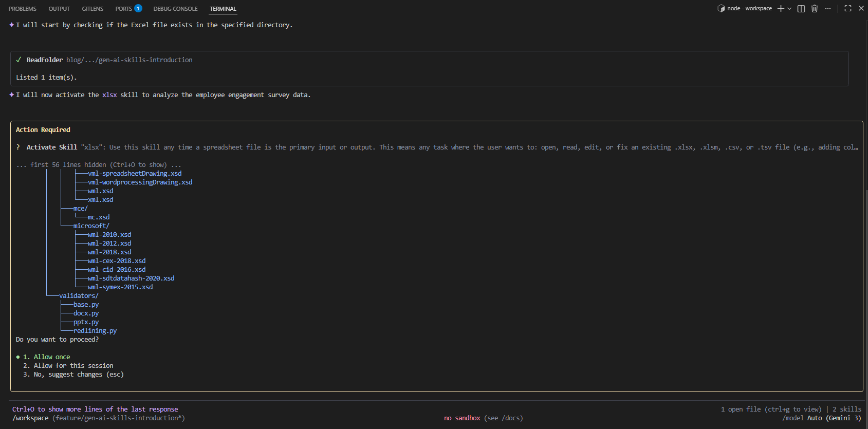Image resolution: width=868 pixels, height=429 pixels.
Task: Open the Ports tab
Action: (x=123, y=9)
